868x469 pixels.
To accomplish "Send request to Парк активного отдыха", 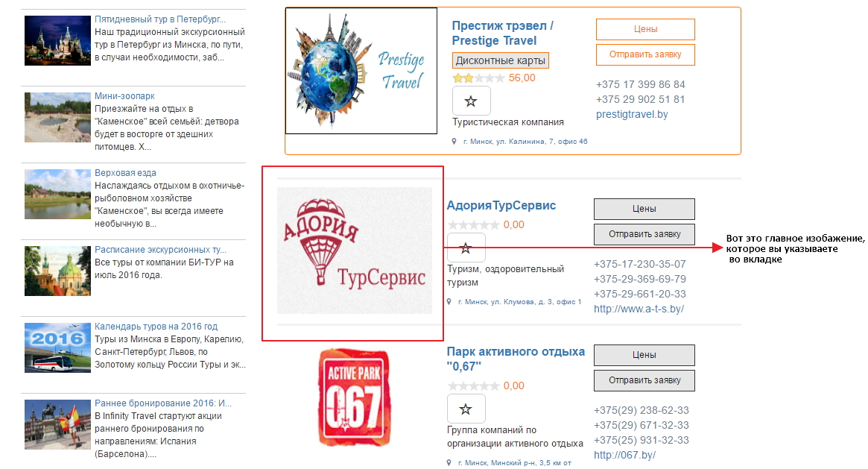I will pos(644,380).
